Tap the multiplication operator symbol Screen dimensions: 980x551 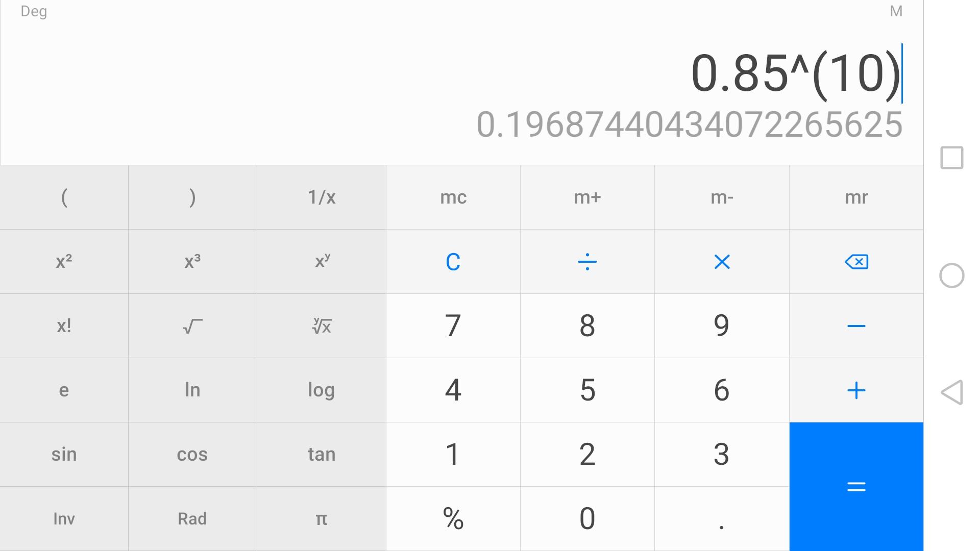point(722,262)
